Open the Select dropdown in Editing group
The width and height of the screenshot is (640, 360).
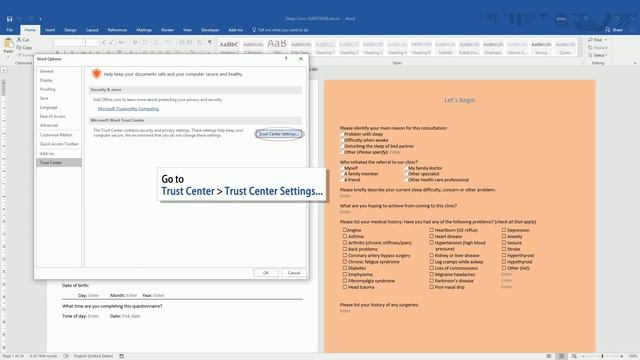[598, 55]
